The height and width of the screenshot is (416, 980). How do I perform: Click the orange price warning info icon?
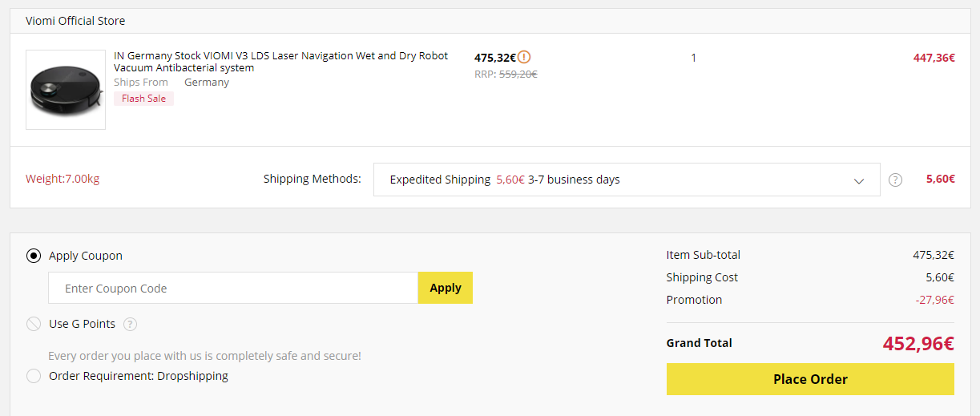(524, 57)
